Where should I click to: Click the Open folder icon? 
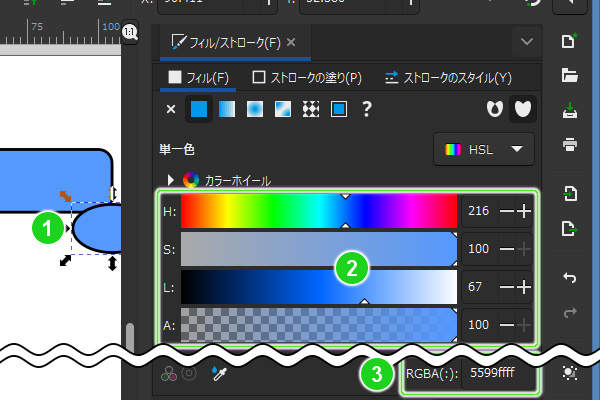[569, 75]
